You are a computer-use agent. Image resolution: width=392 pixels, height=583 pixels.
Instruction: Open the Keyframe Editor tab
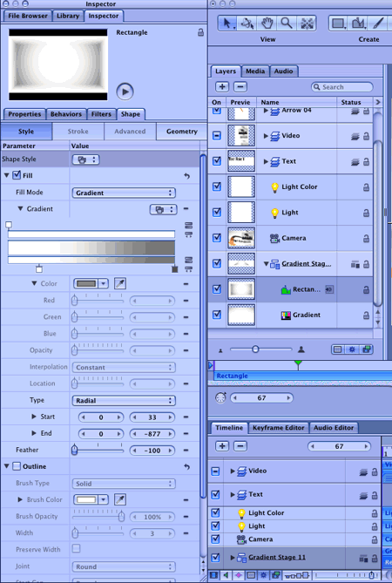click(279, 428)
